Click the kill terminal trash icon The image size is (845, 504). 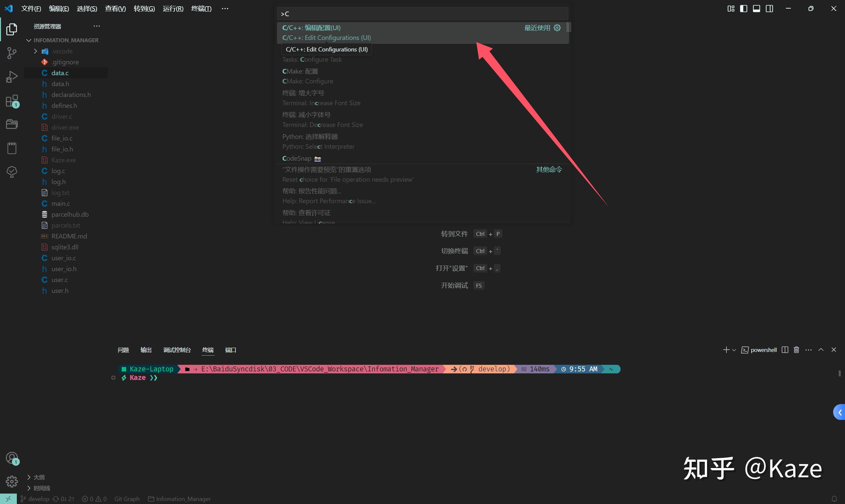point(796,350)
